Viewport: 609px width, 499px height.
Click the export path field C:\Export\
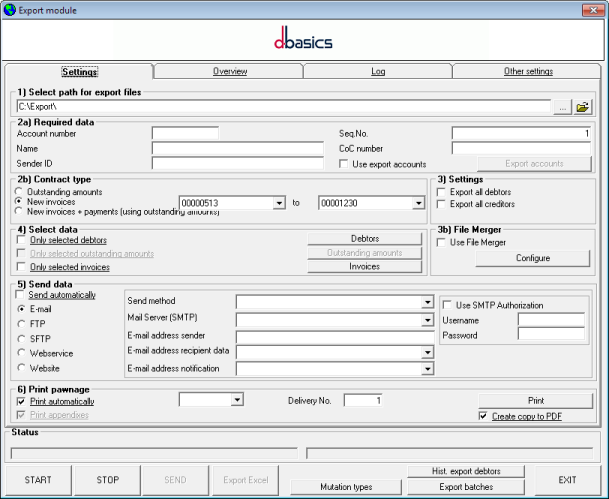point(284,107)
